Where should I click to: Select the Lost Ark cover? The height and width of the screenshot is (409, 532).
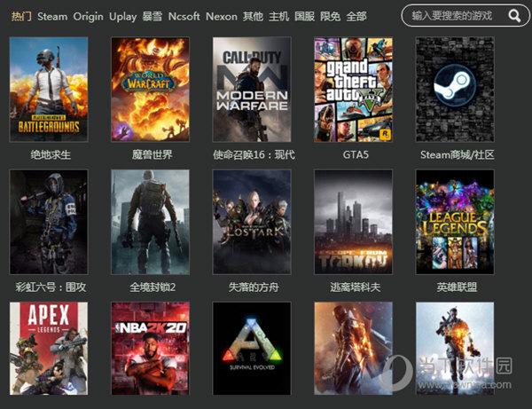[x=252, y=222]
